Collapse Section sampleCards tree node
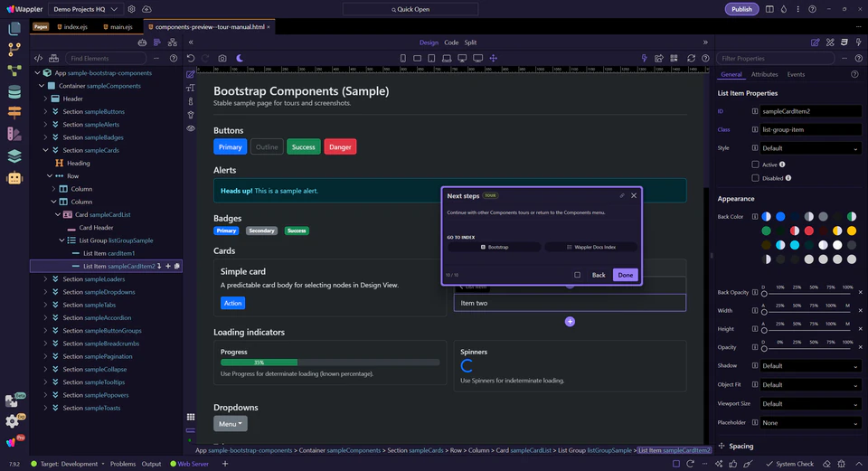This screenshot has width=868, height=471. pyautogui.click(x=45, y=150)
